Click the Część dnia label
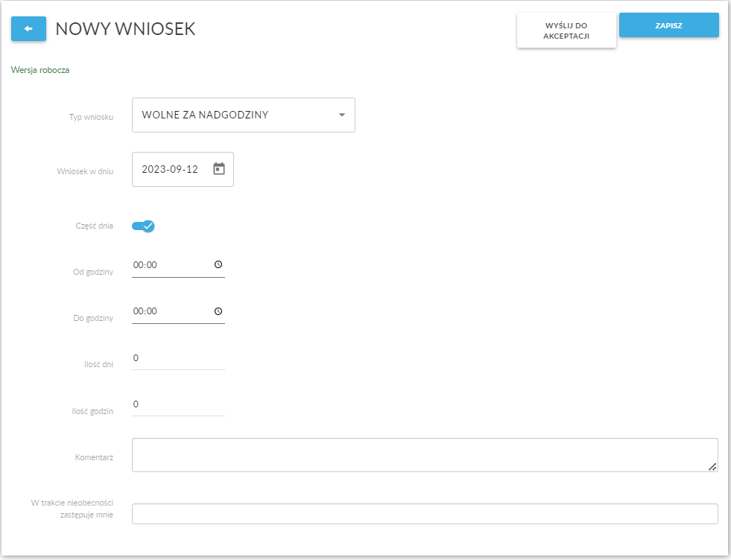The width and height of the screenshot is (731, 560). tap(94, 226)
